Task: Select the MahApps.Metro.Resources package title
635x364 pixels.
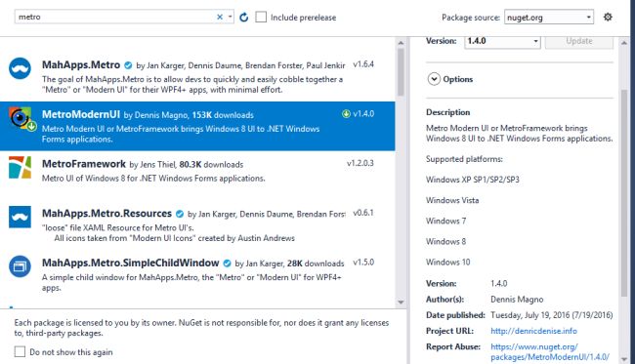Action: [106, 213]
